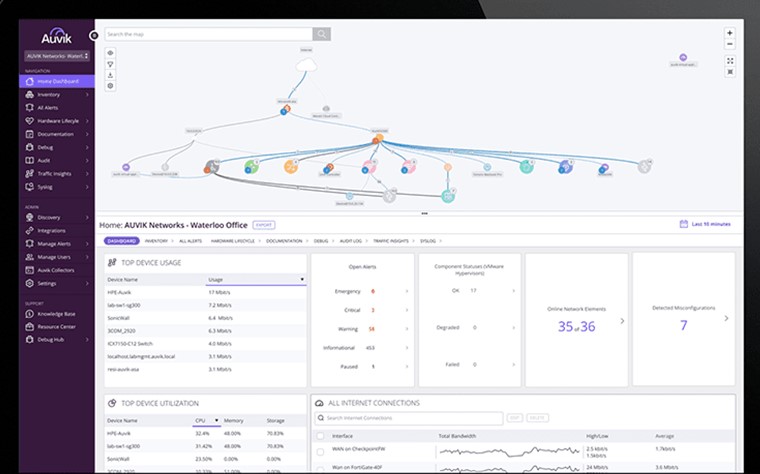This screenshot has height=474, width=760.
Task: Click the Internet cloud node on map
Action: coord(306,64)
